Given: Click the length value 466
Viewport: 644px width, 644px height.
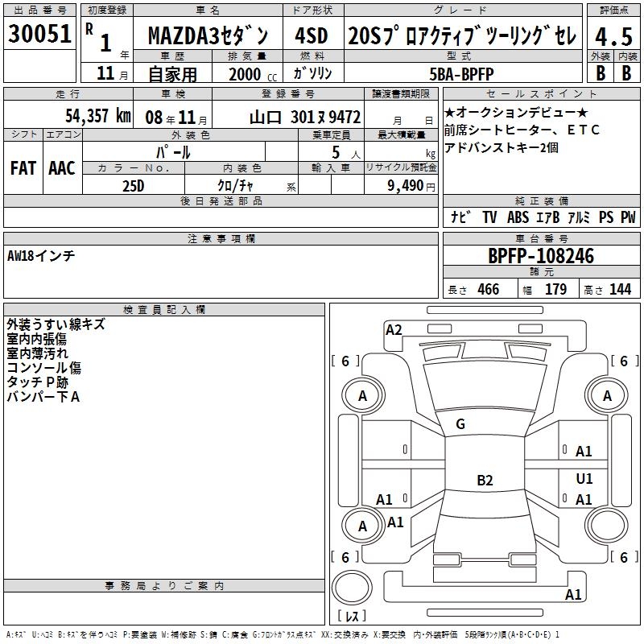Looking at the screenshot, I should (x=489, y=289).
